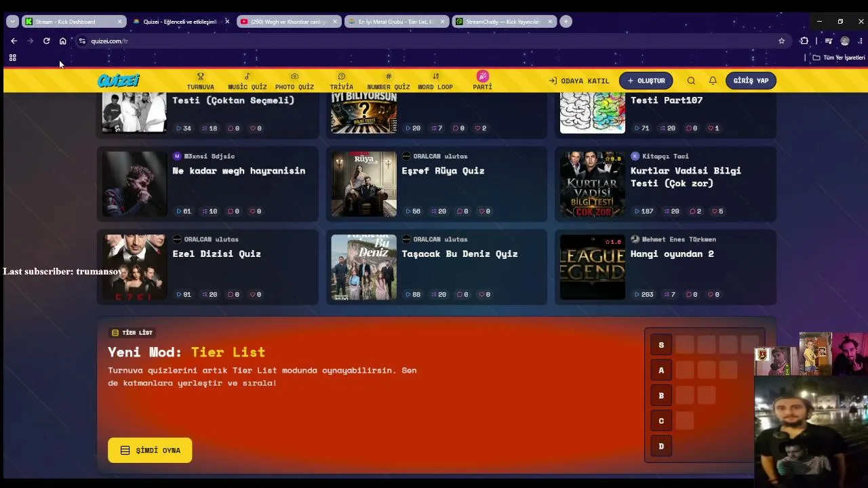Open the Eşref Rüya Quiz title
The width and height of the screenshot is (868, 488).
click(x=443, y=171)
